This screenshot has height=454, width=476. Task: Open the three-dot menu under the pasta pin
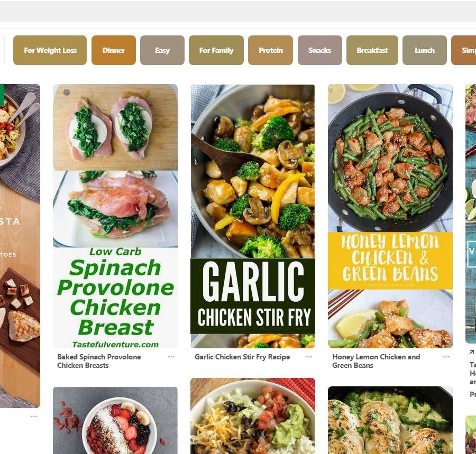(x=34, y=416)
